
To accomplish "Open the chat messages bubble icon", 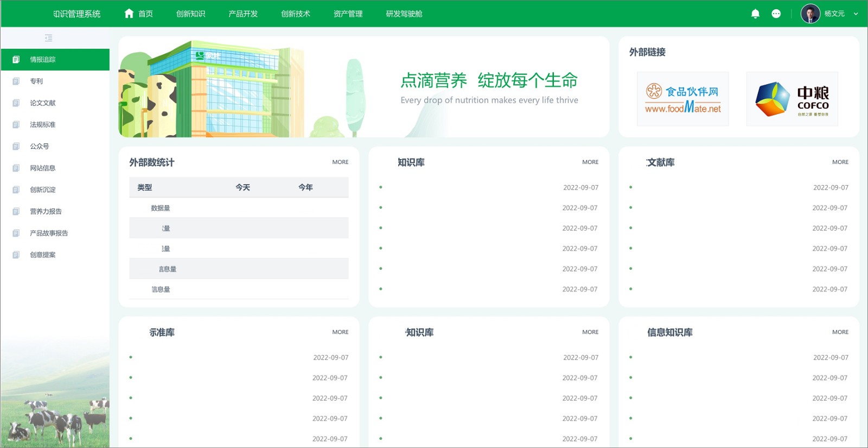I will pyautogui.click(x=776, y=14).
